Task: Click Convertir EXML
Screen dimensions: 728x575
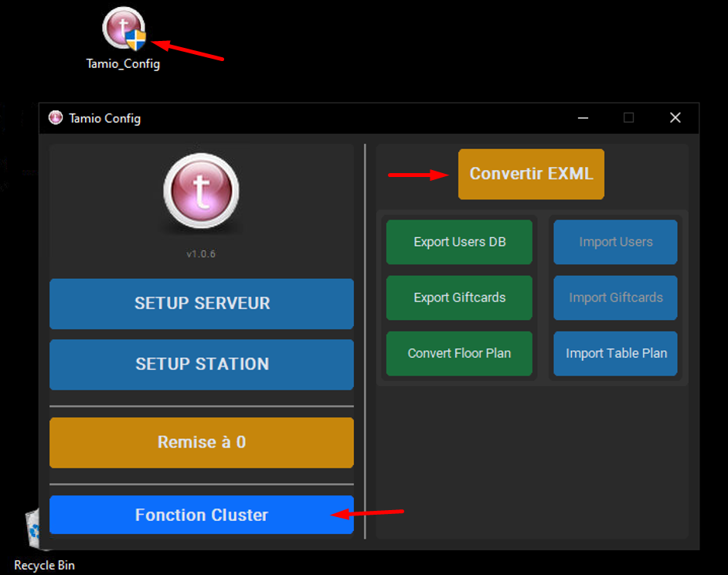Action: [x=531, y=174]
